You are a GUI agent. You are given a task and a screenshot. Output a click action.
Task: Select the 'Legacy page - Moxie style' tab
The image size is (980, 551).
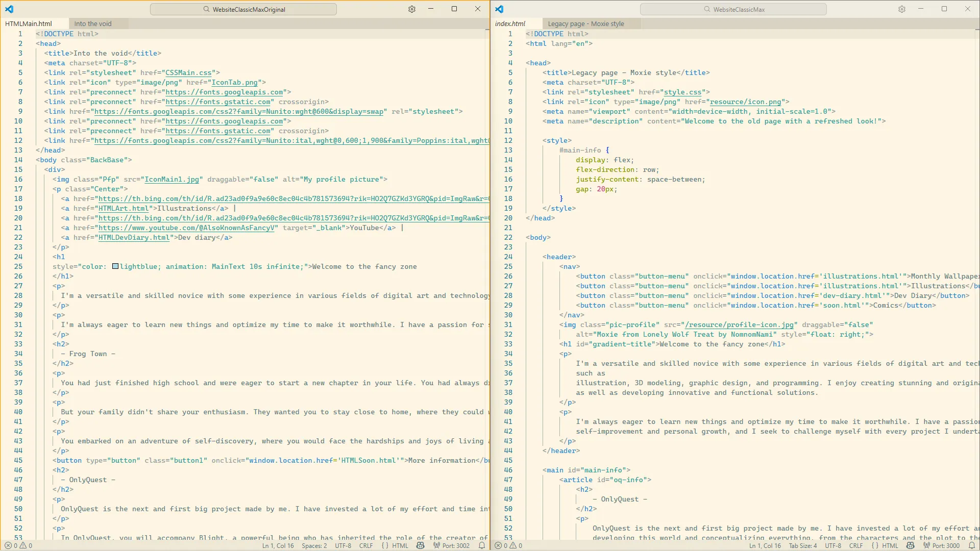point(585,23)
